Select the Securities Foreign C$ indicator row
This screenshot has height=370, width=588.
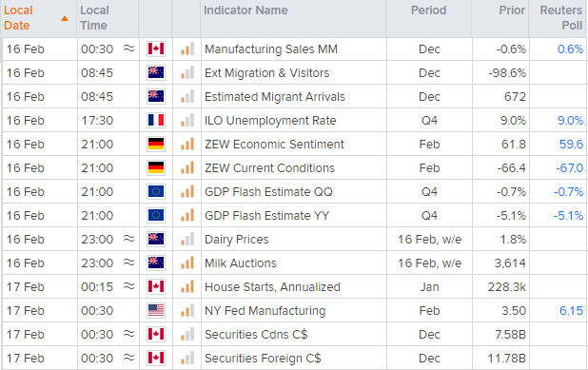(x=295, y=358)
